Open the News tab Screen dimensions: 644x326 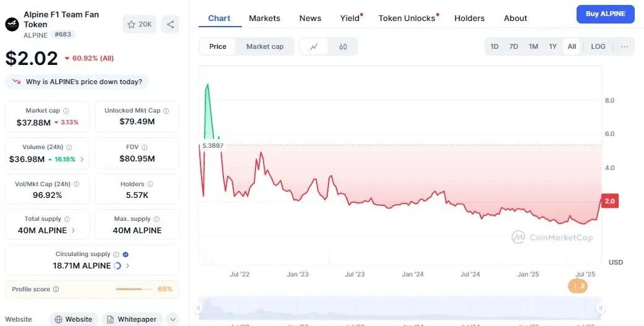[x=310, y=18]
